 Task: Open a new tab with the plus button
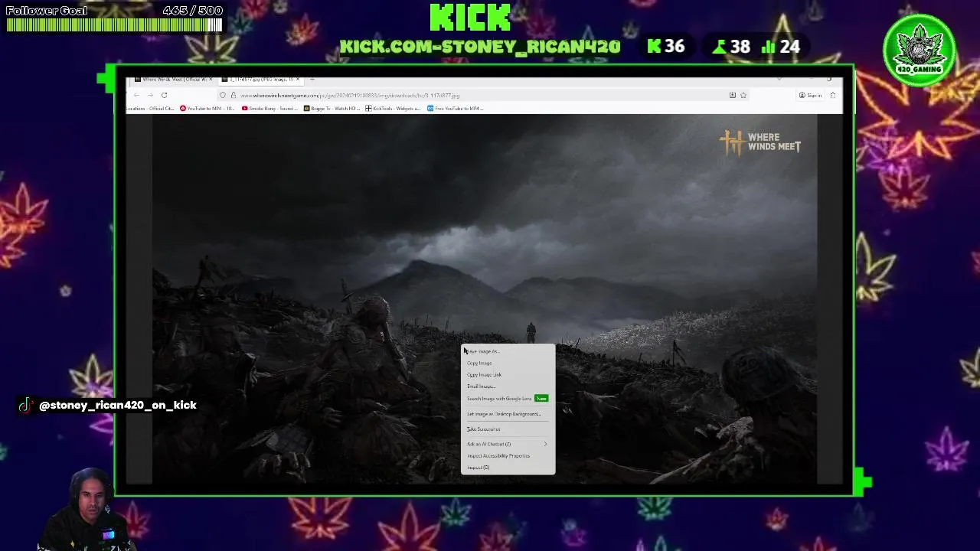(x=312, y=79)
